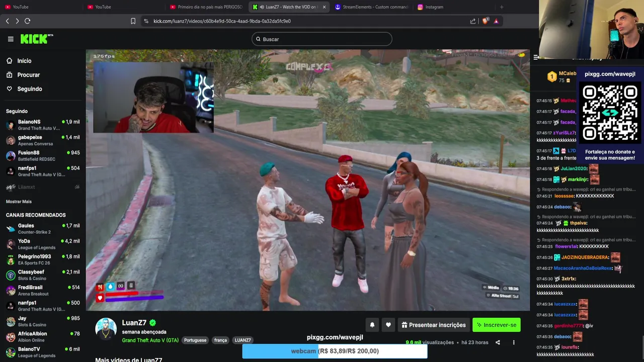Image resolution: width=644 pixels, height=362 pixels.
Task: Open the offline Liiamxt channel entry
Action: point(43,187)
